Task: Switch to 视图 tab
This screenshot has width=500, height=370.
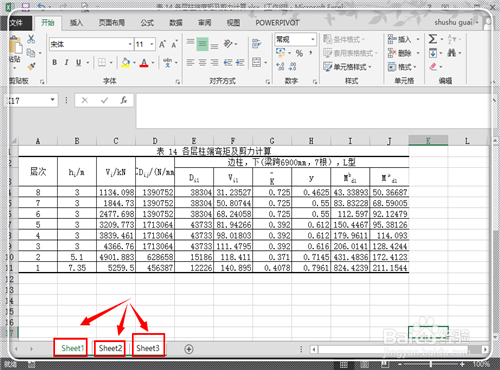Action: (233, 23)
